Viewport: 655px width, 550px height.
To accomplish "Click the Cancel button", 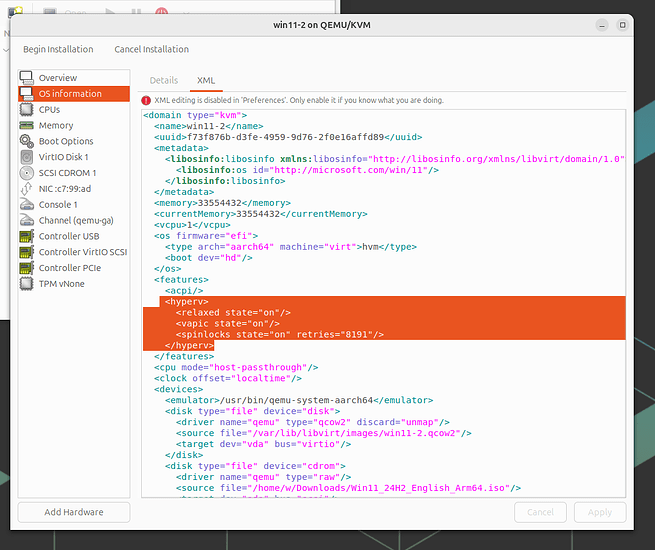I will pyautogui.click(x=540, y=512).
